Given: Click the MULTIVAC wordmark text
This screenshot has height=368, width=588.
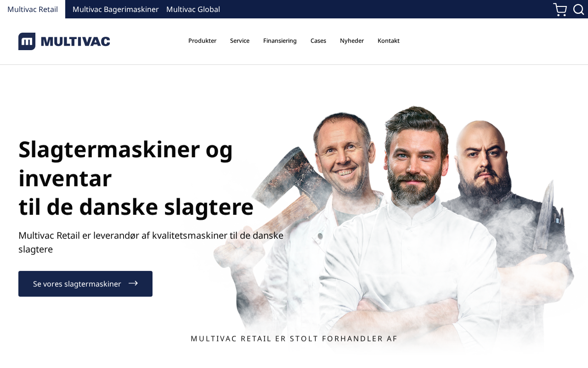Looking at the screenshot, I should [x=75, y=41].
